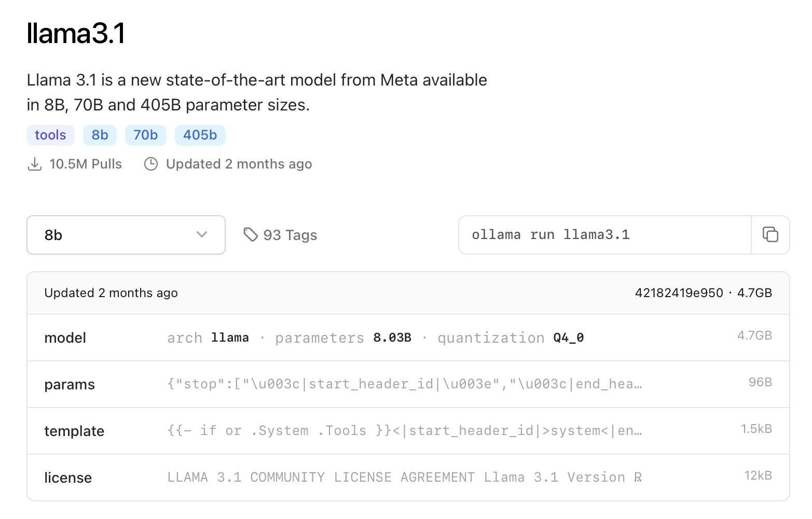Copy the ollama run command
This screenshot has width=812, height=519.
(770, 235)
